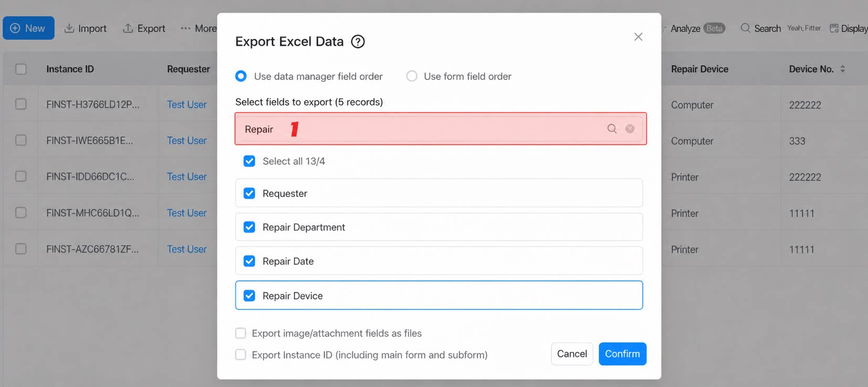This screenshot has width=868, height=387.
Task: Uncheck the Repair Department field
Action: (249, 227)
